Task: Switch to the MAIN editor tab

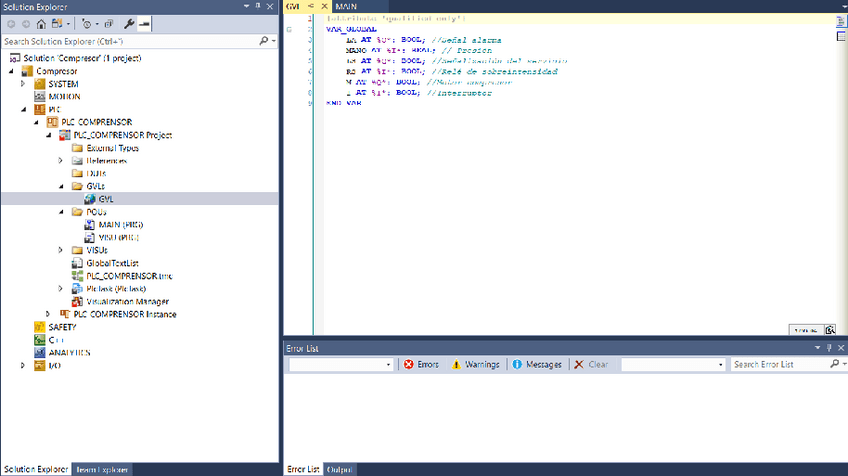Action: tap(347, 6)
